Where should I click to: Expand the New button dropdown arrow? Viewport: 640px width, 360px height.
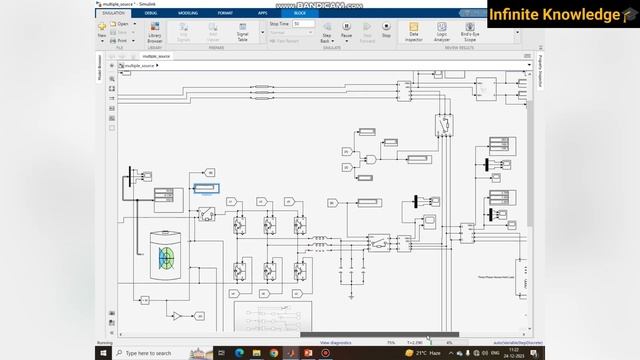(102, 41)
